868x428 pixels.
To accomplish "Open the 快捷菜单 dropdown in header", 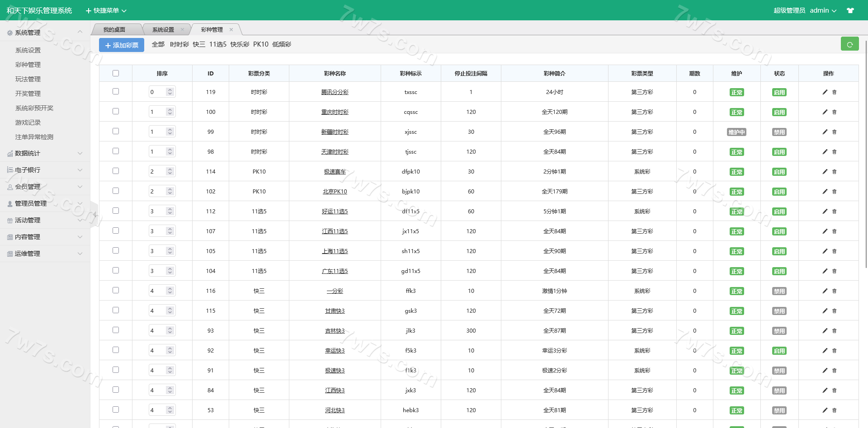I will (x=106, y=10).
